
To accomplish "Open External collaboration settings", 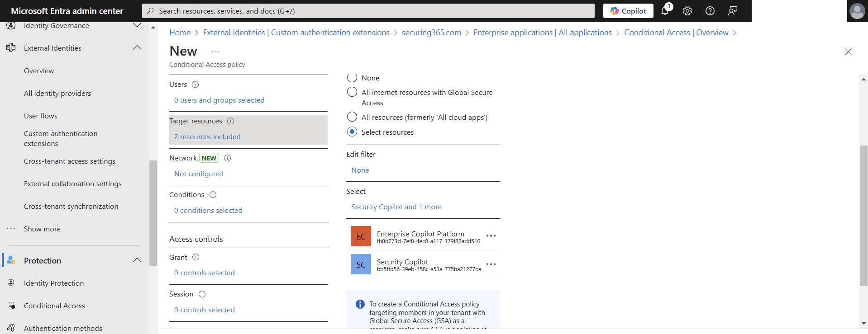I will (x=73, y=184).
